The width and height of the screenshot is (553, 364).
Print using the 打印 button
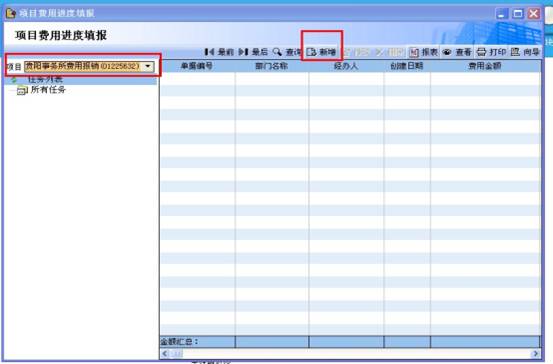[491, 52]
